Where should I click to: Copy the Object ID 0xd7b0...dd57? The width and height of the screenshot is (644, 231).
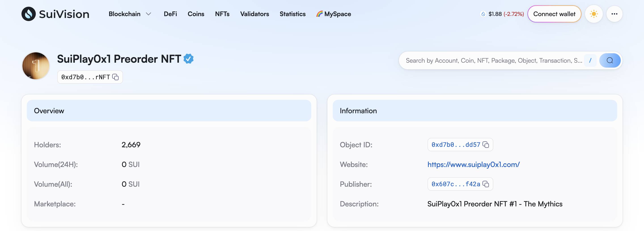(486, 145)
